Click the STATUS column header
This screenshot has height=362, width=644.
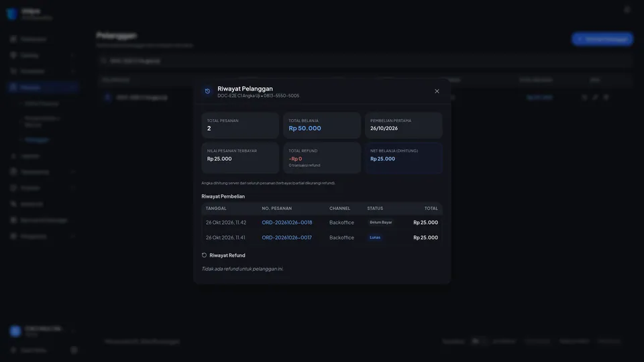pos(375,208)
